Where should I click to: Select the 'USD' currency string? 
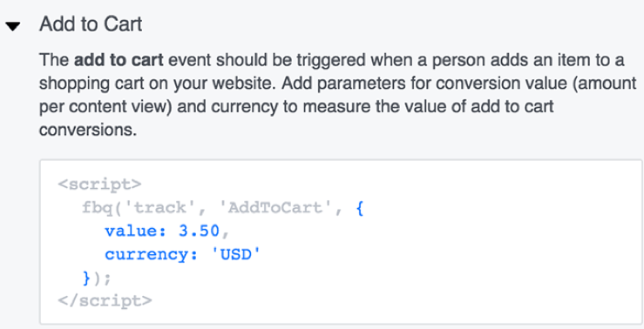(x=236, y=255)
